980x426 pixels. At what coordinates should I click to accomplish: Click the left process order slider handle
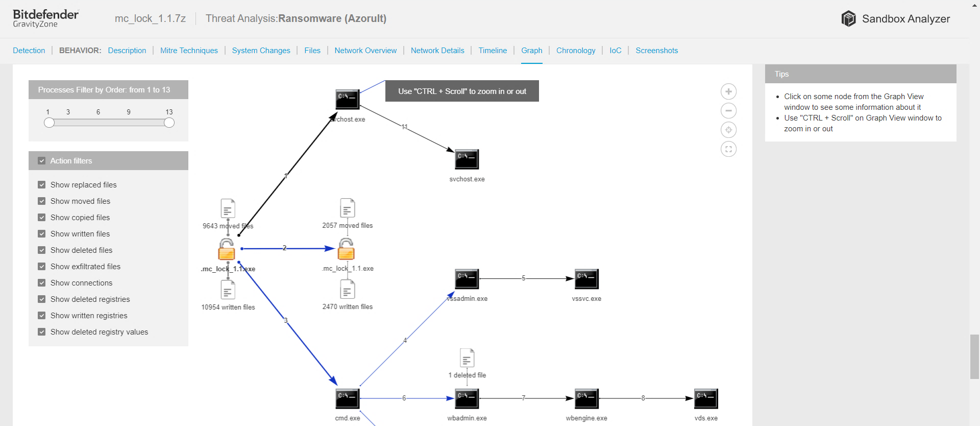point(49,123)
